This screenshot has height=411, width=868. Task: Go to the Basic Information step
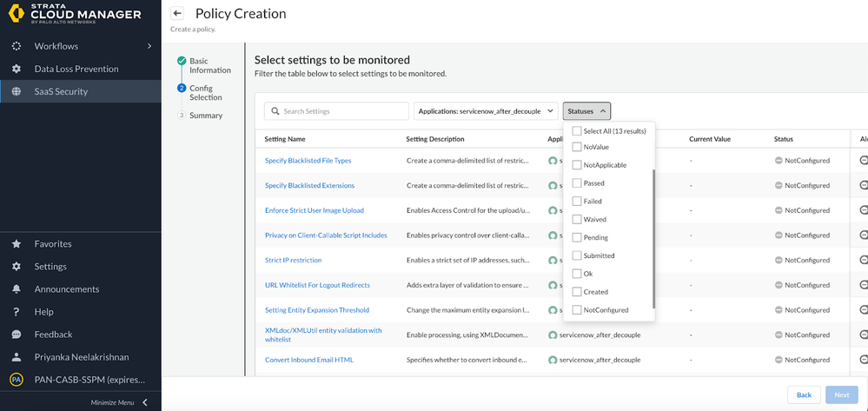(x=209, y=65)
